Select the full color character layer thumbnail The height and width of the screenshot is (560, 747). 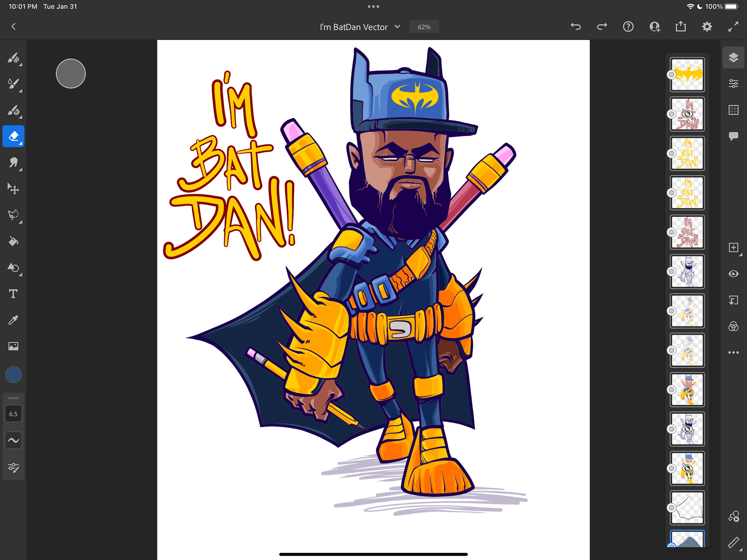click(x=687, y=390)
